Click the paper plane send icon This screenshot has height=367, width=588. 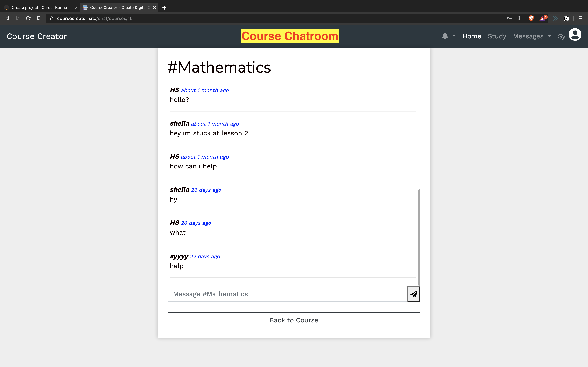click(414, 294)
